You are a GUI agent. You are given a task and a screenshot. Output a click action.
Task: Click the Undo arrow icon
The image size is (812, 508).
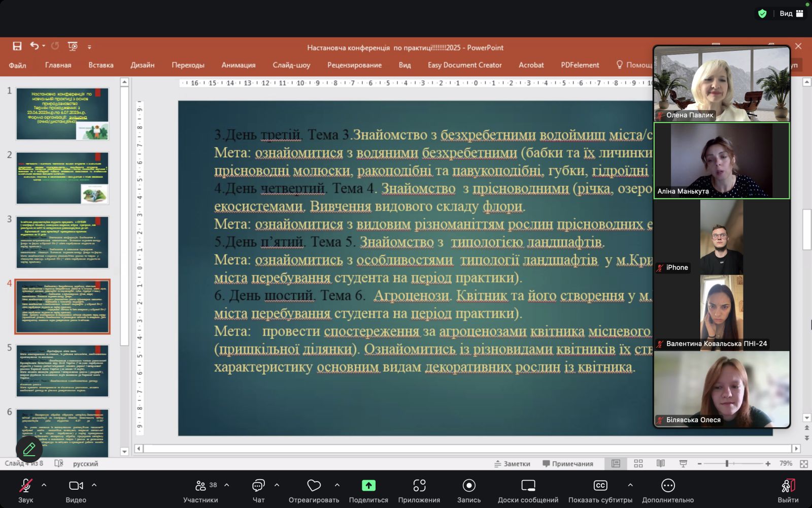point(34,46)
